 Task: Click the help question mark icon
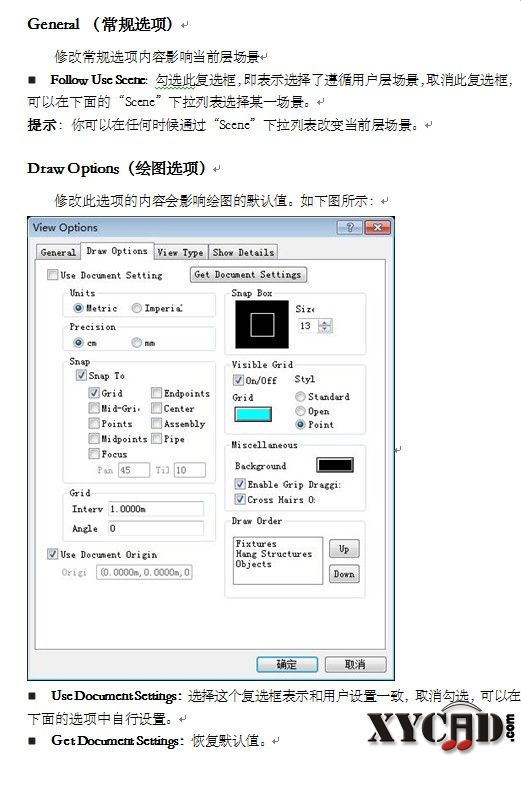pos(349,227)
